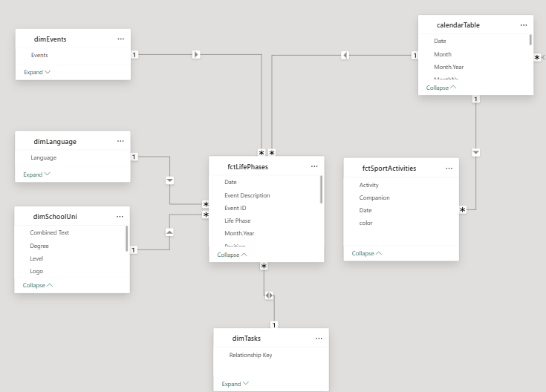Select the calendarTable table header

coord(475,25)
